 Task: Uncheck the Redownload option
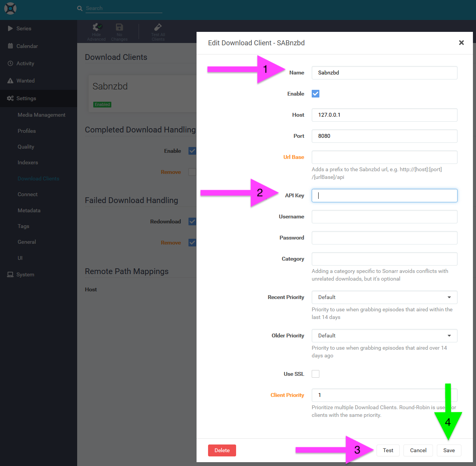(192, 221)
